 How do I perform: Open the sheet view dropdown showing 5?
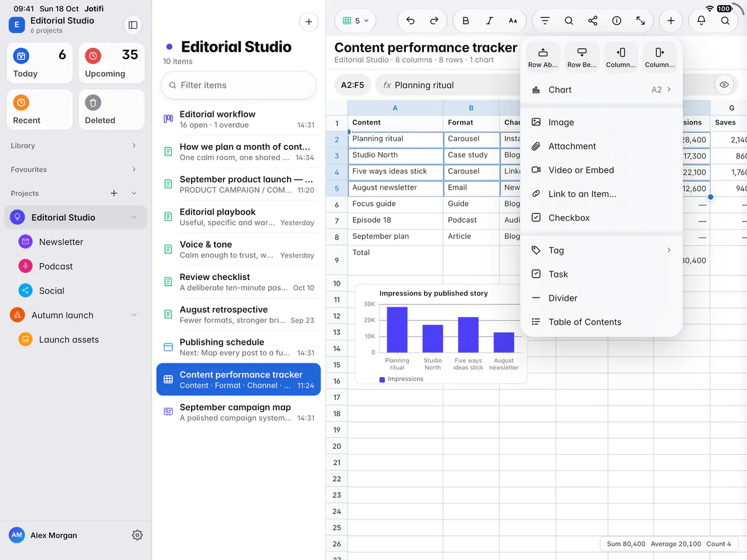pyautogui.click(x=355, y=21)
